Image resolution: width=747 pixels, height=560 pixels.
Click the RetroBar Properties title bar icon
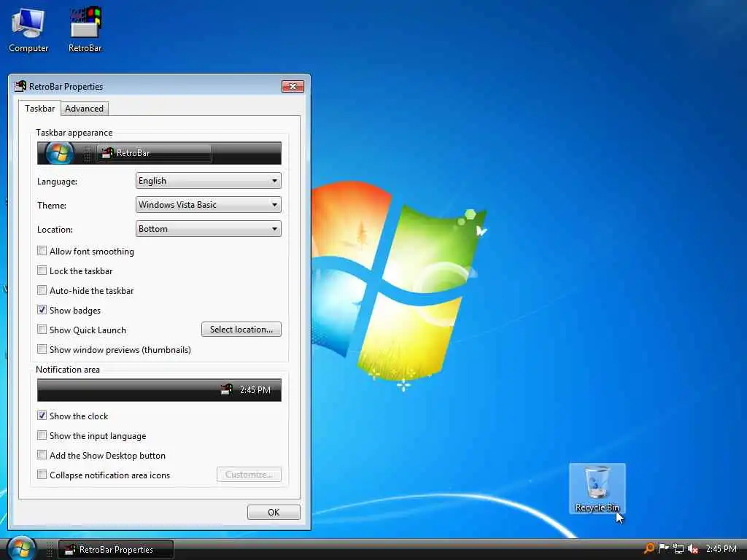[20, 86]
